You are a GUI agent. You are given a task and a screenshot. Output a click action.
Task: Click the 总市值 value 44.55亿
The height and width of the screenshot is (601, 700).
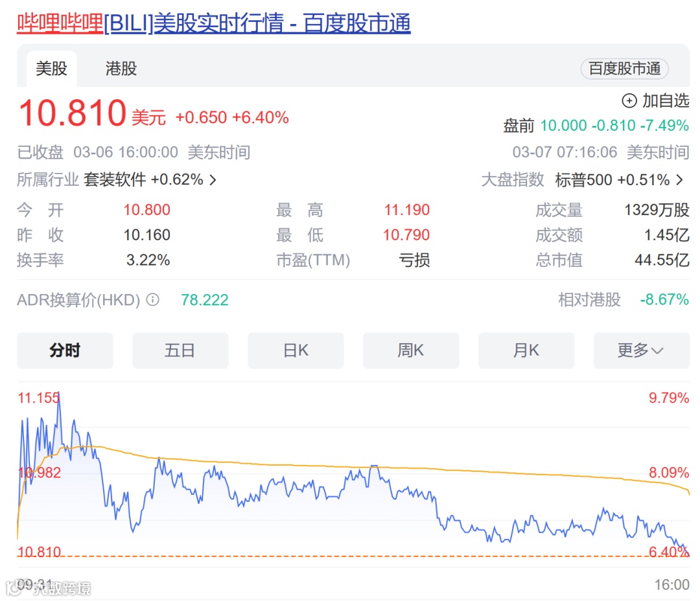click(662, 260)
